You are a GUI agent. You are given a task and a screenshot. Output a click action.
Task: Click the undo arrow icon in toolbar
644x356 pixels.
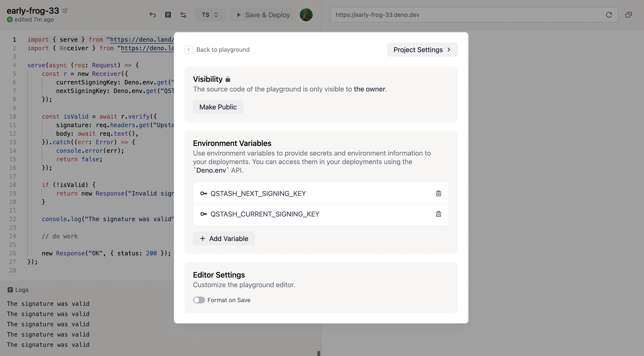[152, 15]
